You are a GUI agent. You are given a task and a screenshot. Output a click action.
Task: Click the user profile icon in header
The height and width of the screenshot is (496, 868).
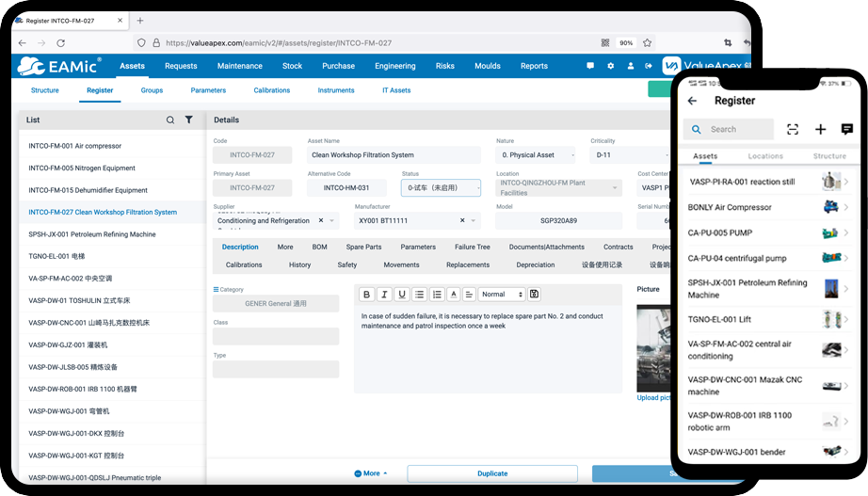click(x=631, y=66)
